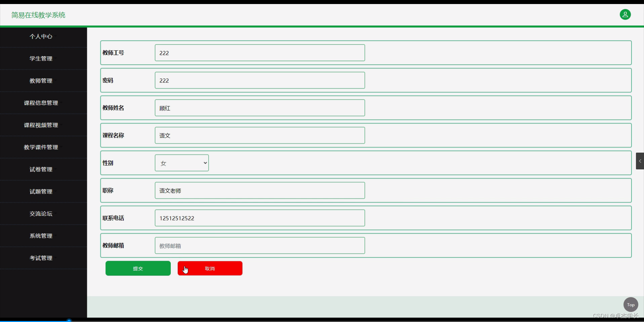644x322 pixels.
Task: Select 教师管理 sidebar item
Action: point(41,80)
